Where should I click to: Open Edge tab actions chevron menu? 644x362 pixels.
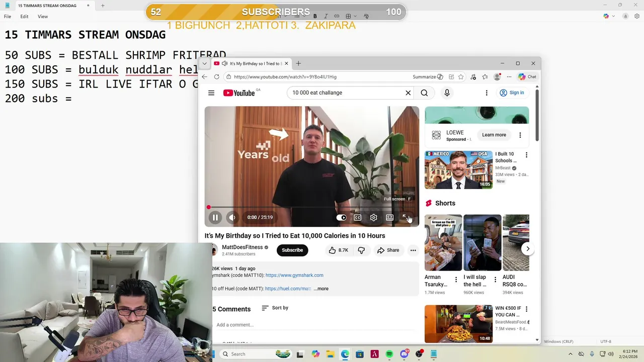coord(204,63)
